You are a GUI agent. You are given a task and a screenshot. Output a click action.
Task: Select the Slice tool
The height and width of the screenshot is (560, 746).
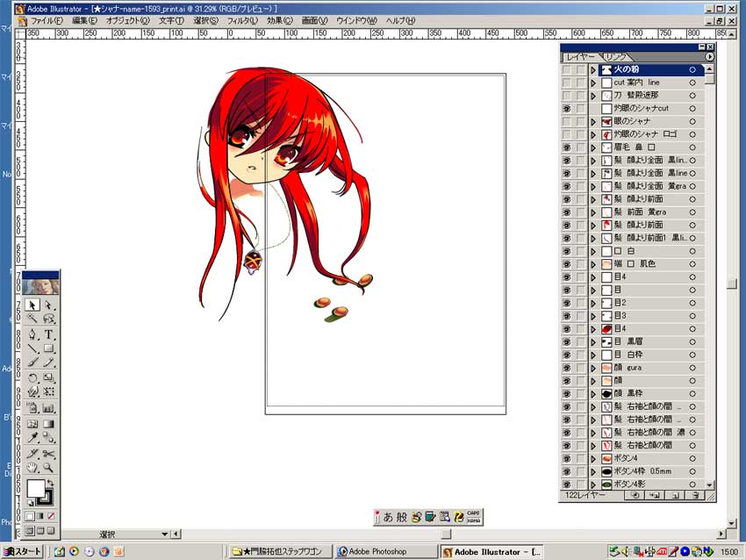(x=32, y=454)
